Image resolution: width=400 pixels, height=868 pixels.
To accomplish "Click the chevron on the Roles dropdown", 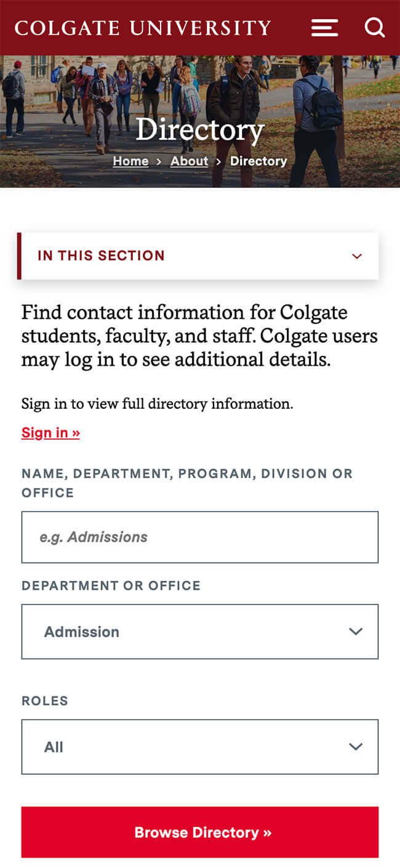I will click(x=356, y=747).
